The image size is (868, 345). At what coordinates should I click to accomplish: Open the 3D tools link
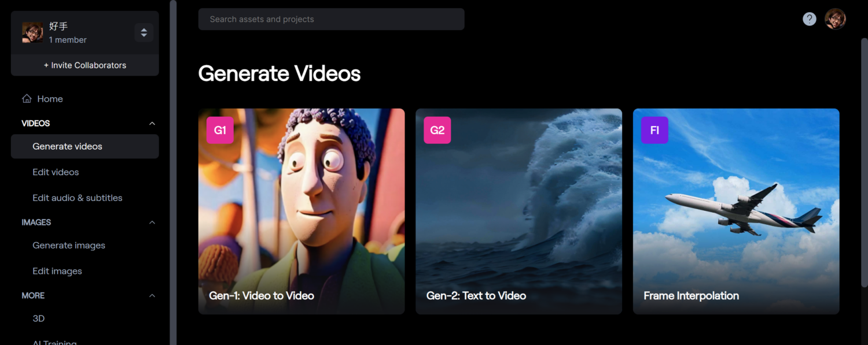coord(39,318)
